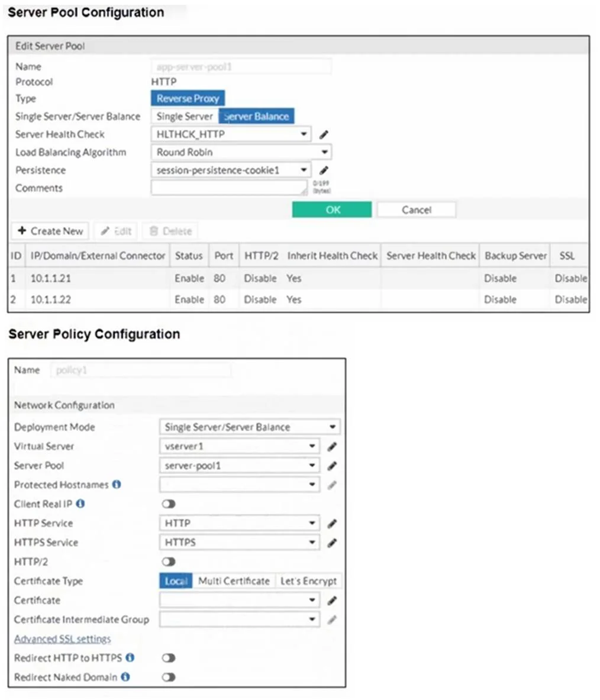Click the Edit button
This screenshot has height=700, width=600.
(x=116, y=231)
